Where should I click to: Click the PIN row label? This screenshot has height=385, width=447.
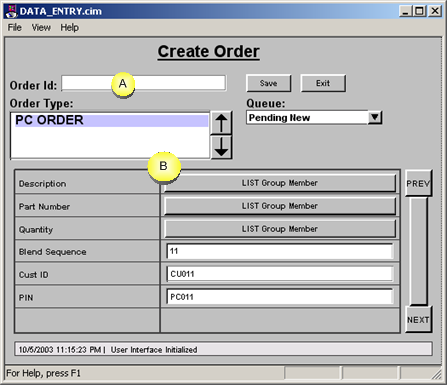[x=26, y=298]
